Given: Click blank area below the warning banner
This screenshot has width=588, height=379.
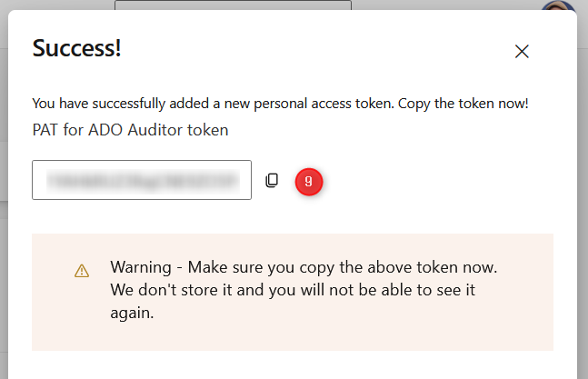Looking at the screenshot, I should (x=291, y=365).
